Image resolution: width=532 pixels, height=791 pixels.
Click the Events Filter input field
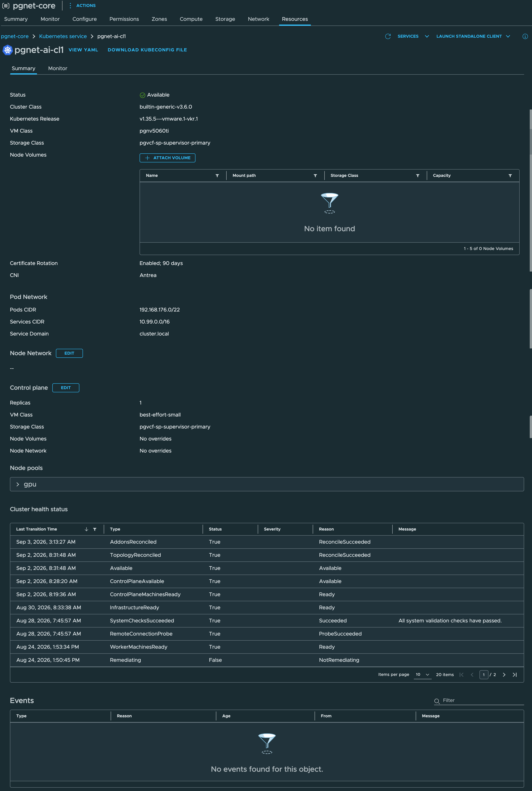click(483, 701)
